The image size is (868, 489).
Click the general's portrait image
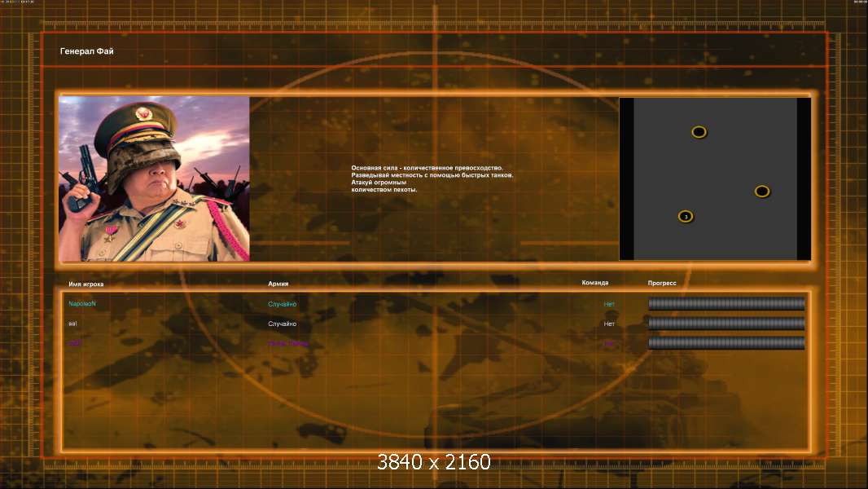[154, 178]
